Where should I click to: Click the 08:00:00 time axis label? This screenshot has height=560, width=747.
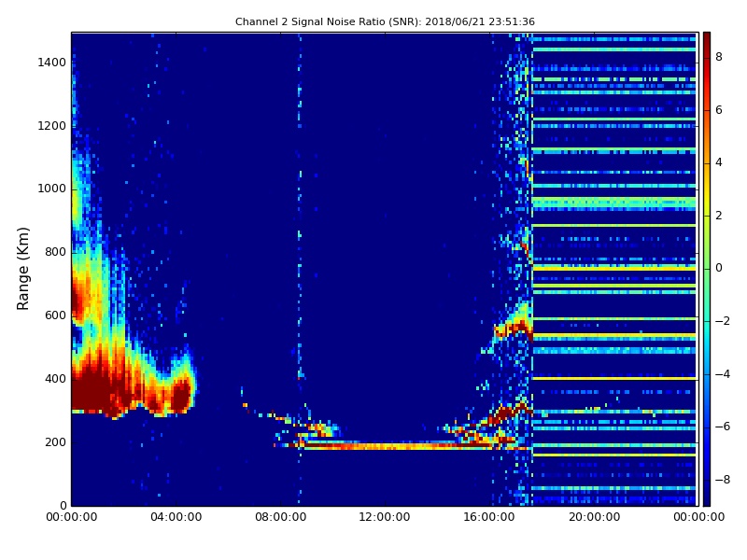281,517
